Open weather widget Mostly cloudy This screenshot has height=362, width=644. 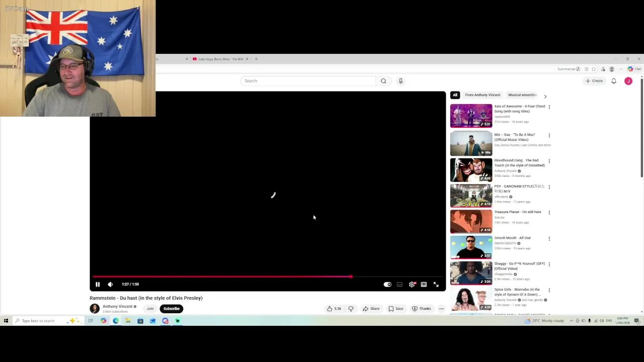click(544, 321)
